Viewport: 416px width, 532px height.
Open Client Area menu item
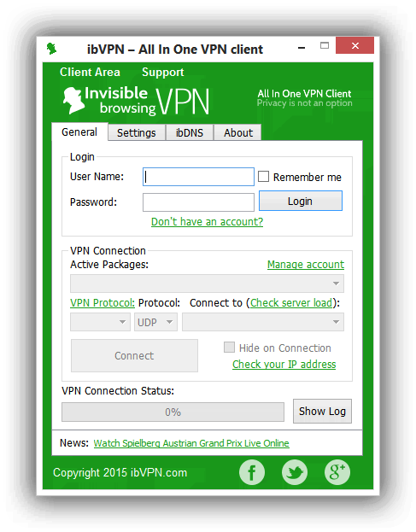pos(90,72)
